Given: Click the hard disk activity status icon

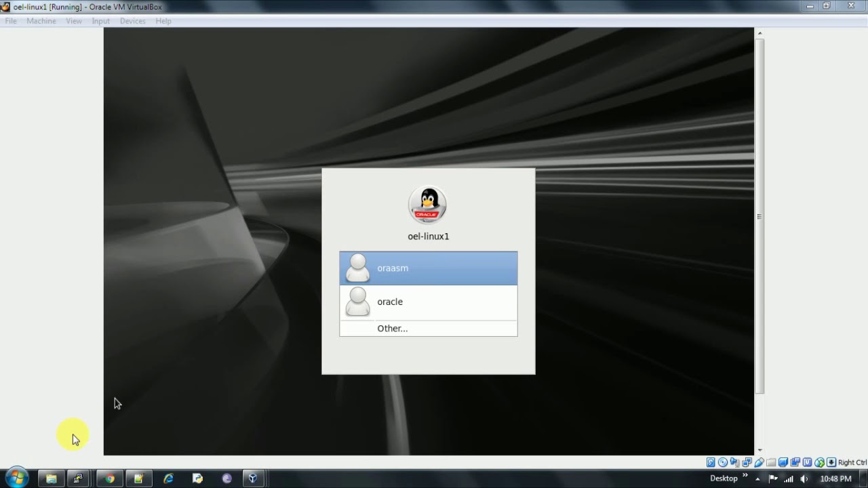Looking at the screenshot, I should pos(711,462).
